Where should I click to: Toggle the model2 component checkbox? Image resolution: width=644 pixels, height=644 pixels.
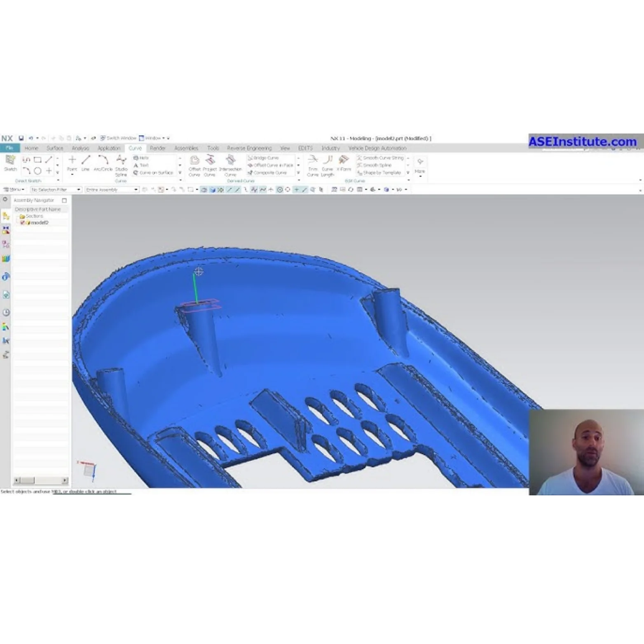pos(22,222)
